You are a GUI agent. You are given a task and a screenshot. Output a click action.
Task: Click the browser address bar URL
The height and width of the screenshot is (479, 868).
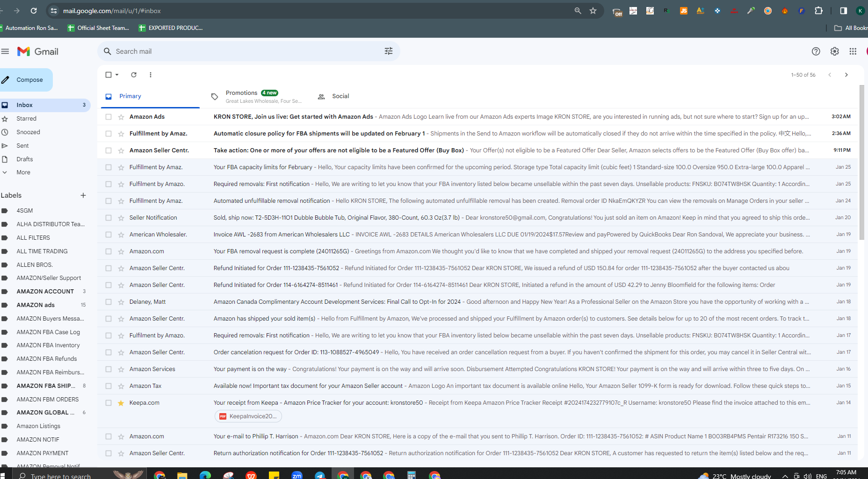(x=112, y=11)
